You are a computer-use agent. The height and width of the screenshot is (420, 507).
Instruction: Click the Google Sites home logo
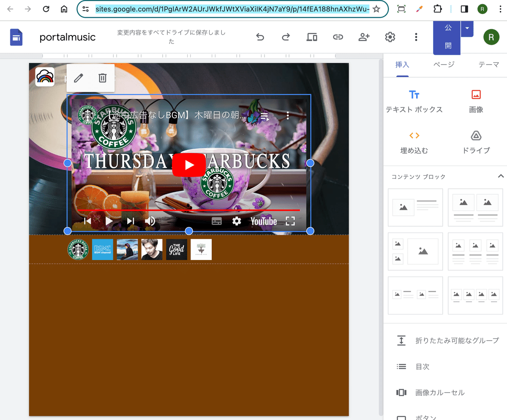pos(16,37)
